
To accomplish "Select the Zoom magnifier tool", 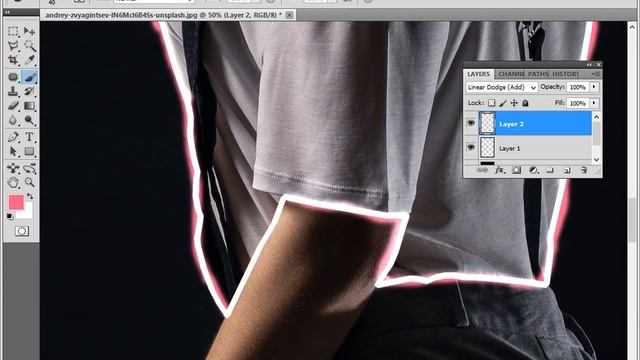I will pos(29,182).
